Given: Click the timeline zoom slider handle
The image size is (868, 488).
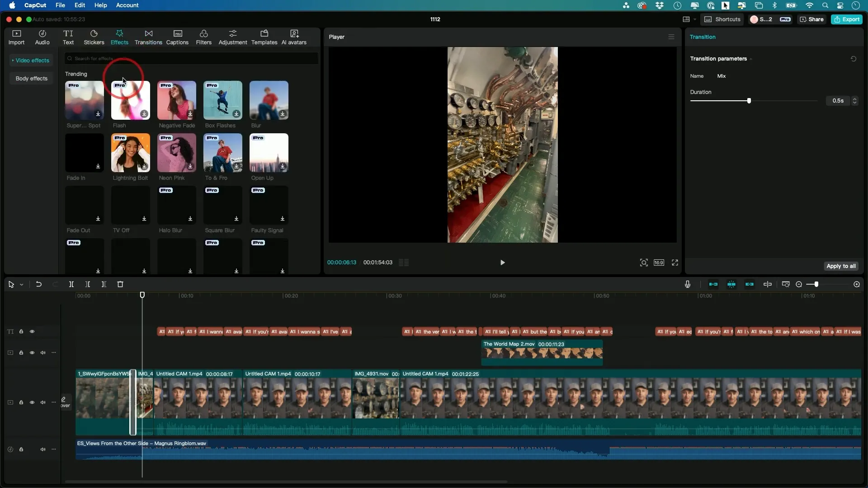Looking at the screenshot, I should point(816,284).
